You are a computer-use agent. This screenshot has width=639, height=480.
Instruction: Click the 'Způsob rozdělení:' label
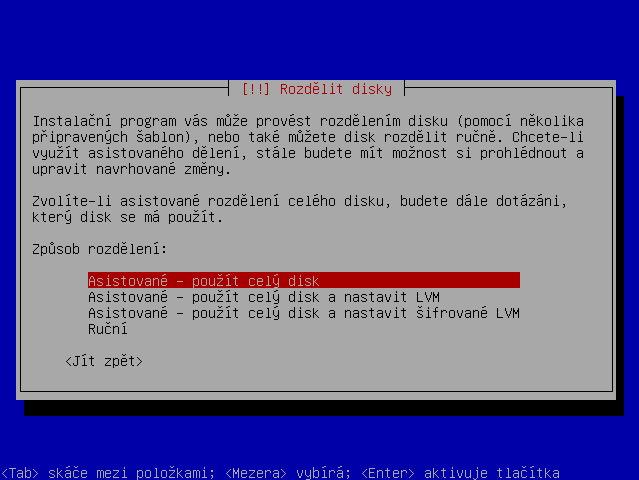coord(100,249)
